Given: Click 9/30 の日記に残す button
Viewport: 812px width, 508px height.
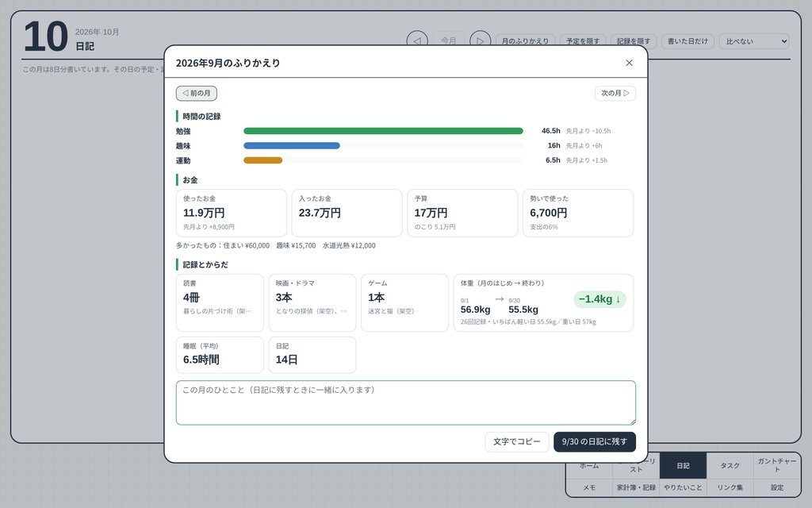Looking at the screenshot, I should click(595, 441).
